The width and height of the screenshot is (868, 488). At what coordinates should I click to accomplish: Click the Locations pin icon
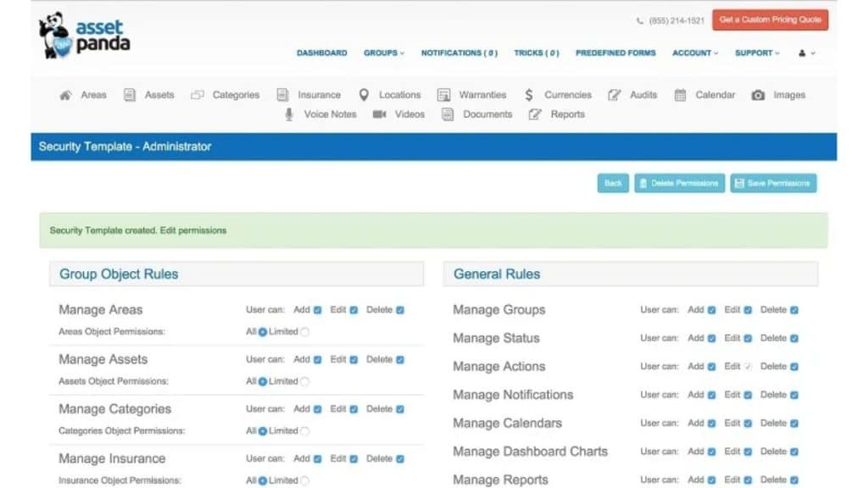pos(364,95)
